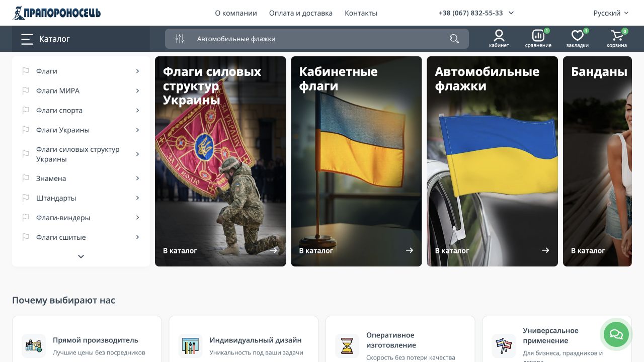The width and height of the screenshot is (644, 362).
Task: Click arrow on Флаги силовых структур card
Action: (274, 250)
